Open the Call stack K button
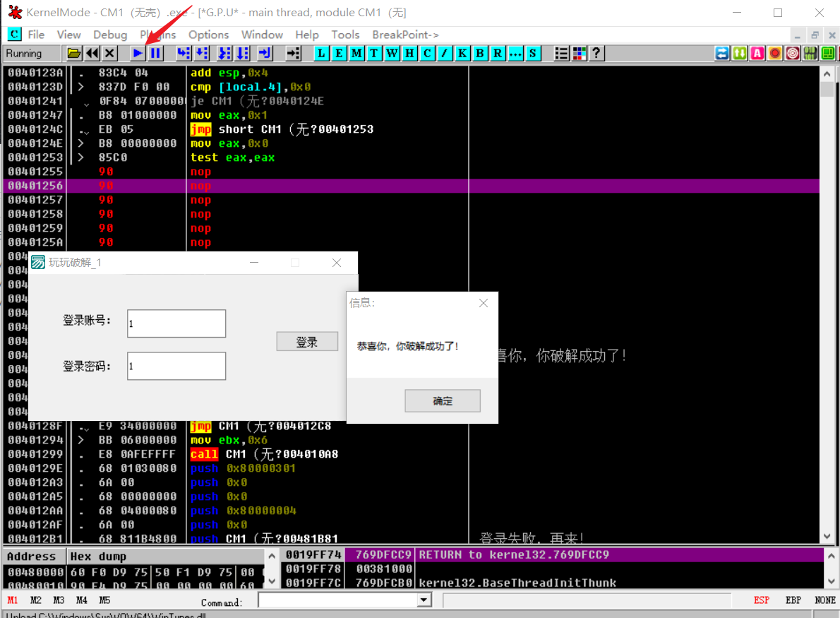This screenshot has height=618, width=840. pos(462,54)
